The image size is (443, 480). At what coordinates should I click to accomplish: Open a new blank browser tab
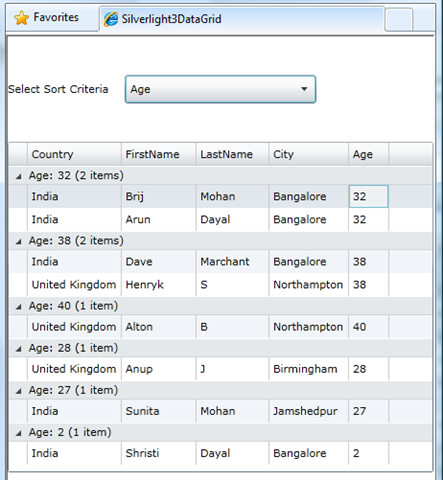(399, 20)
